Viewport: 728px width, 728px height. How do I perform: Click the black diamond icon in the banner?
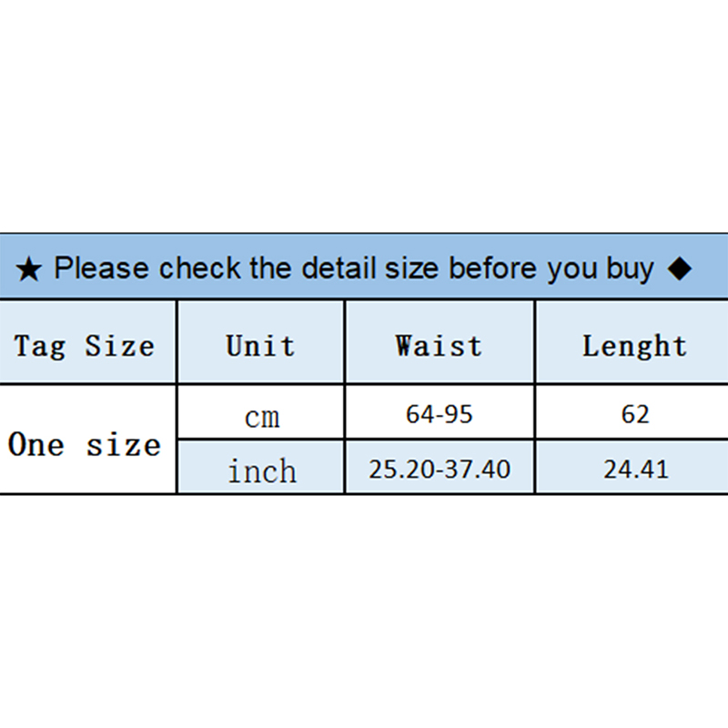point(679,268)
